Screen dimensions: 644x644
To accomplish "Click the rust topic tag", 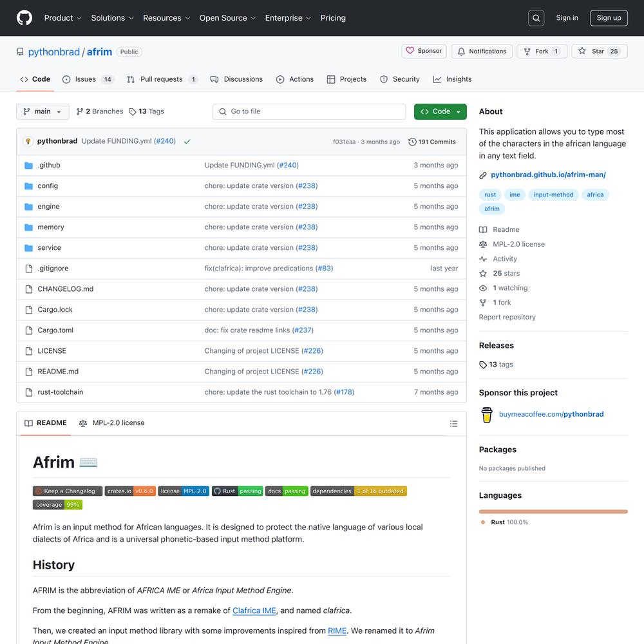I will [490, 194].
